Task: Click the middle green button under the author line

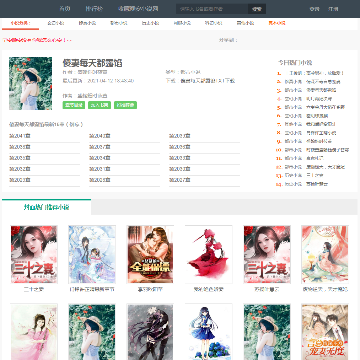Action: pyautogui.click(x=99, y=105)
